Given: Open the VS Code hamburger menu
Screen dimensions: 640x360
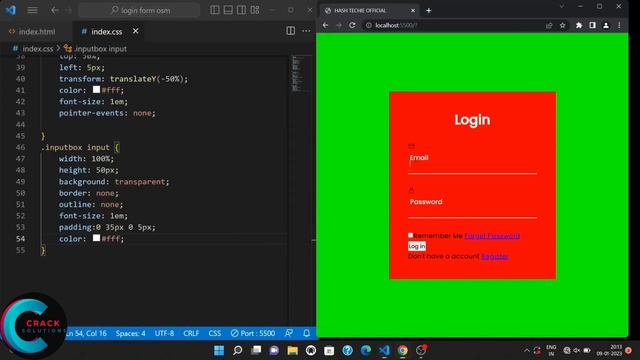Looking at the screenshot, I should 32,10.
